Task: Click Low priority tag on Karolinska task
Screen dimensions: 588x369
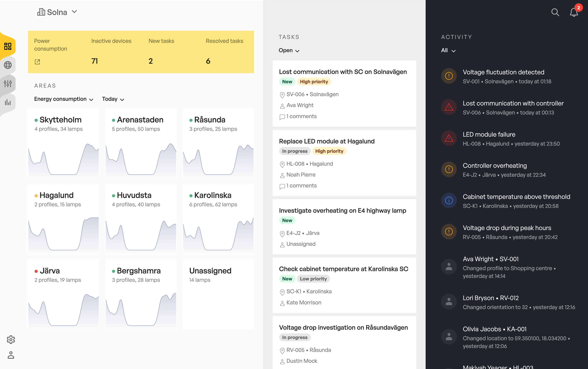Action: tap(313, 279)
